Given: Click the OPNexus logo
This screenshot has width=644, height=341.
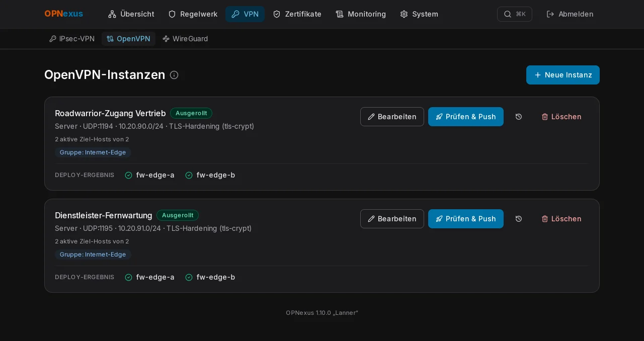Looking at the screenshot, I should (x=63, y=14).
